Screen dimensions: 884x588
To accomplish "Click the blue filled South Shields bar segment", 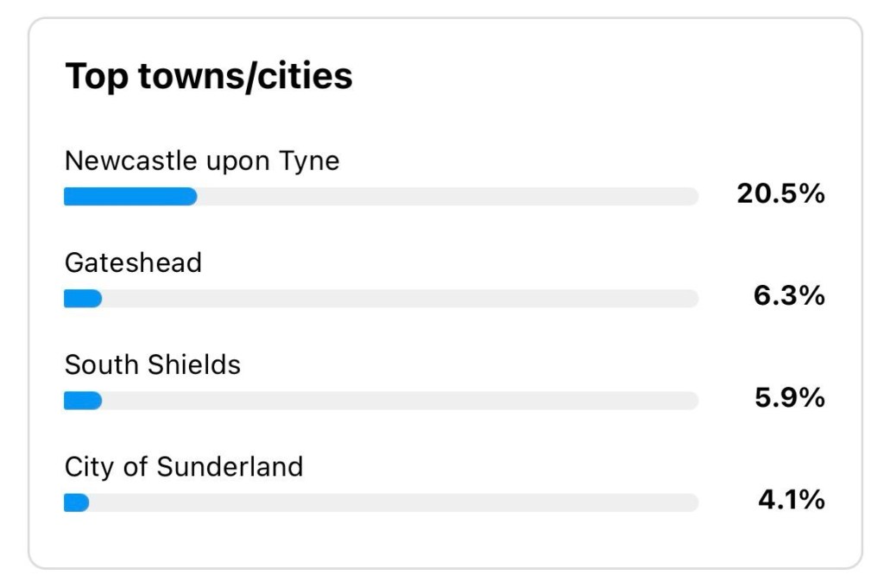I will pyautogui.click(x=83, y=401).
